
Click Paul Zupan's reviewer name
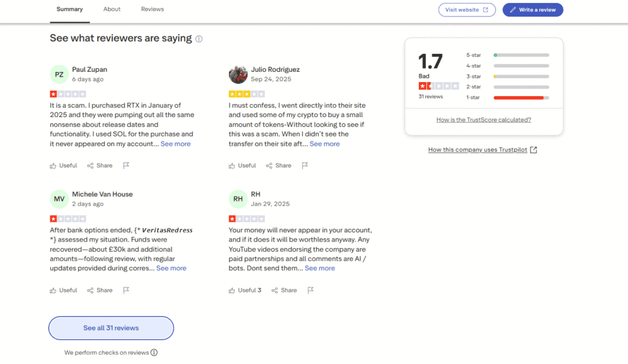(90, 69)
